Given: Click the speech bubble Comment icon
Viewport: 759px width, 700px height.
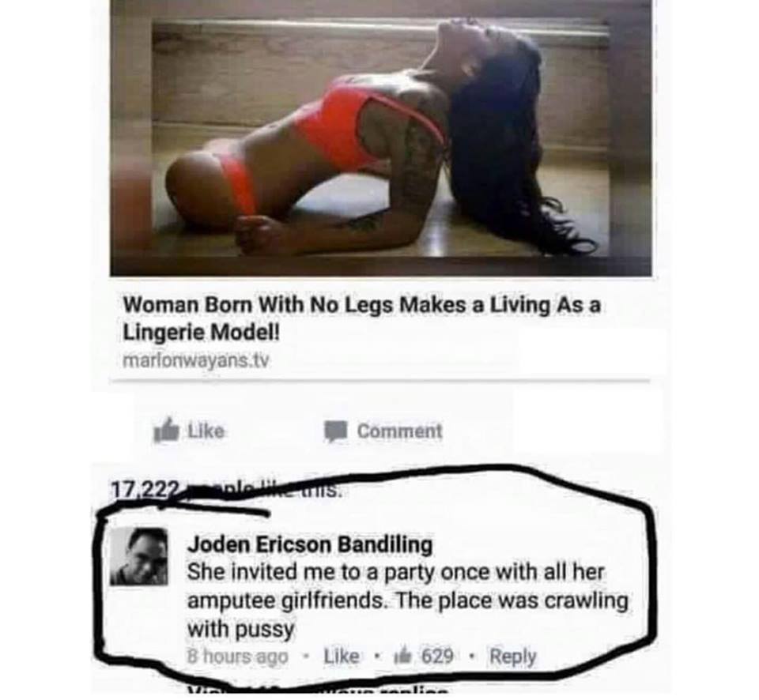Looking at the screenshot, I should click(336, 431).
